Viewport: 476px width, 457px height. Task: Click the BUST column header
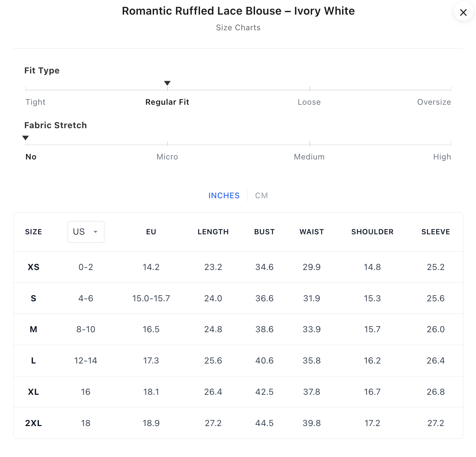pyautogui.click(x=264, y=232)
